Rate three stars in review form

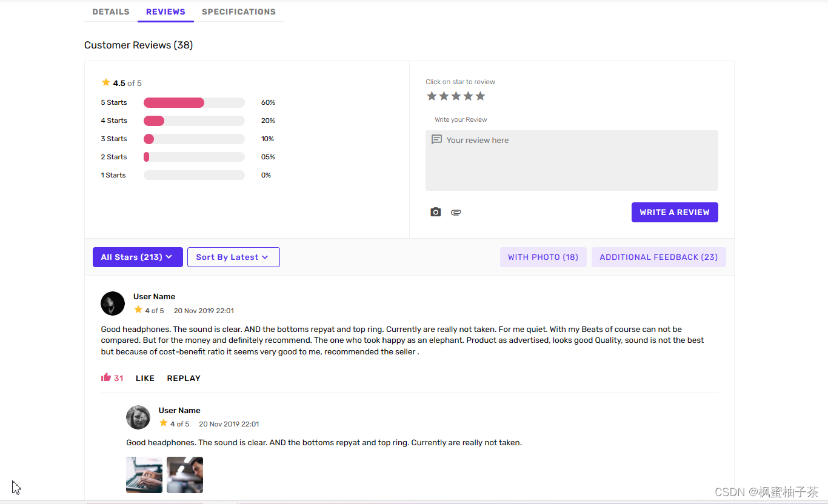(x=456, y=96)
